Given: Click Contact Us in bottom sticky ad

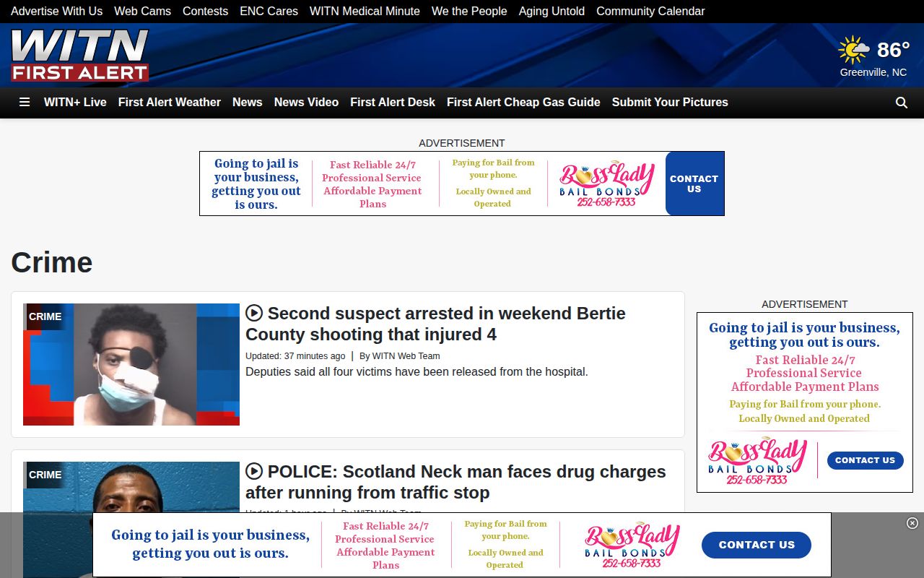Looking at the screenshot, I should pos(757,545).
